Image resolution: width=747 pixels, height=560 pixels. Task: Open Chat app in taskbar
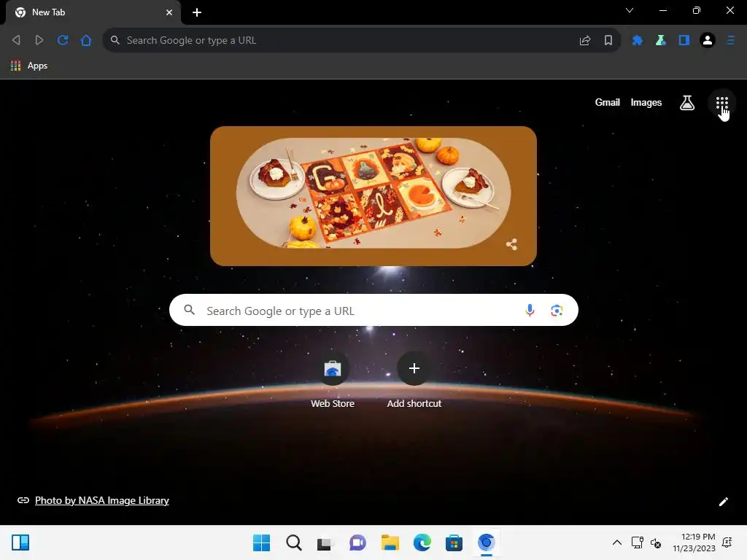pyautogui.click(x=357, y=542)
